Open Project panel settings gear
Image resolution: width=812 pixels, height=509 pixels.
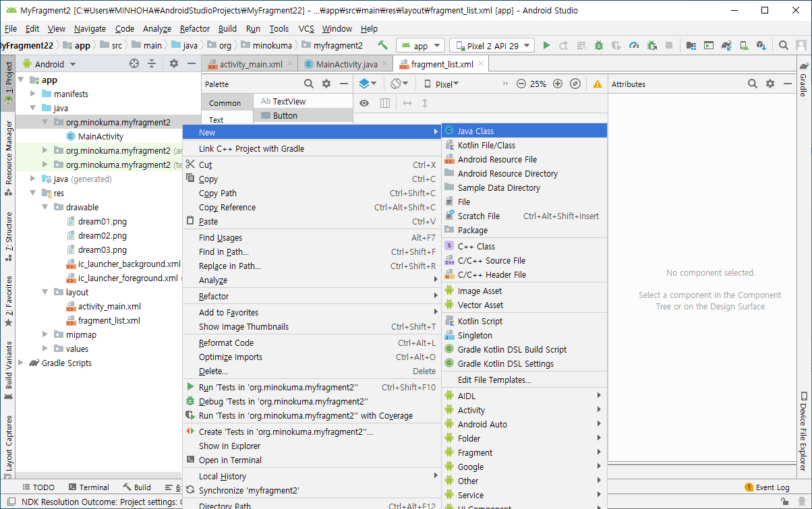(x=174, y=63)
